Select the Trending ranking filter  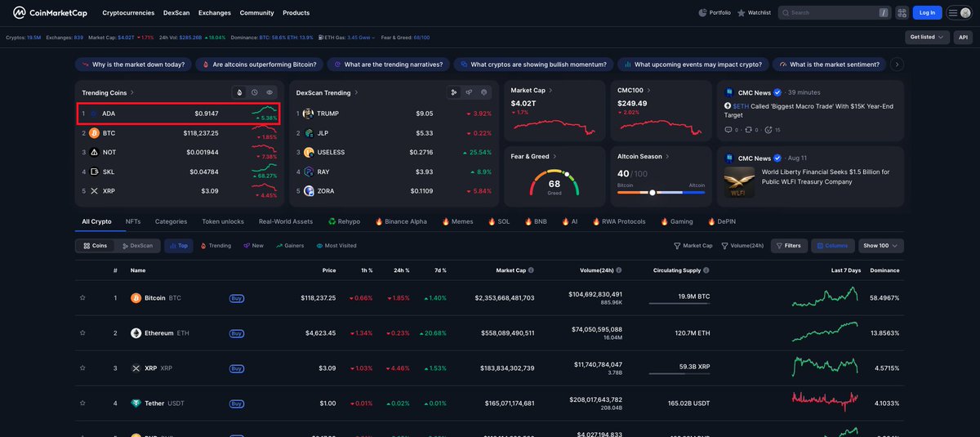216,246
